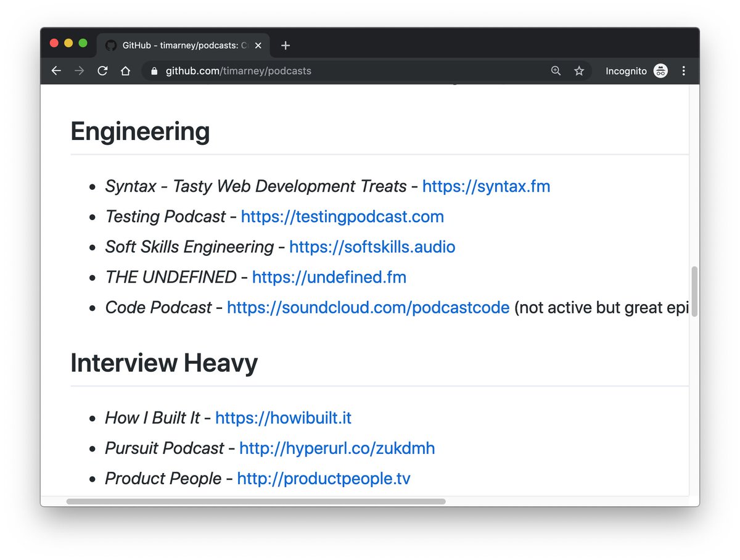Click the Code Podcast title text

pyautogui.click(x=158, y=307)
